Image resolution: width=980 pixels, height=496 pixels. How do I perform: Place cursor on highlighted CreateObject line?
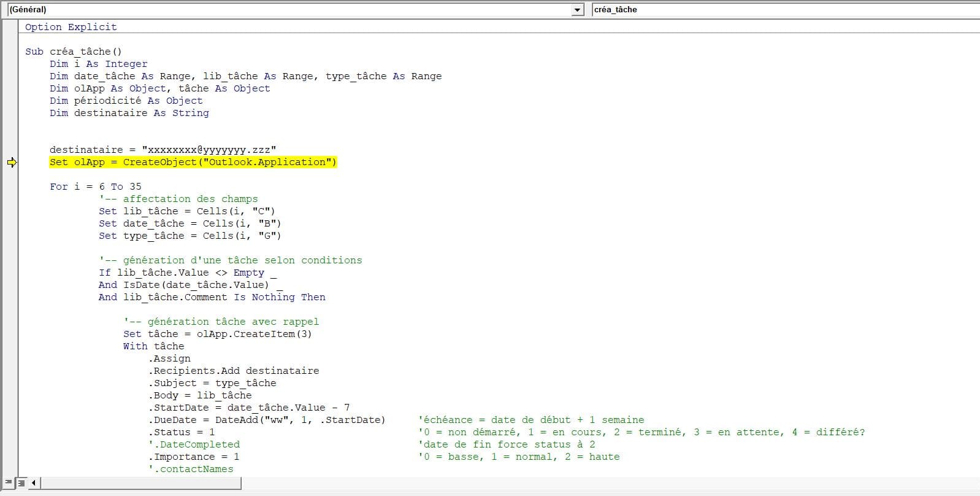pos(193,162)
